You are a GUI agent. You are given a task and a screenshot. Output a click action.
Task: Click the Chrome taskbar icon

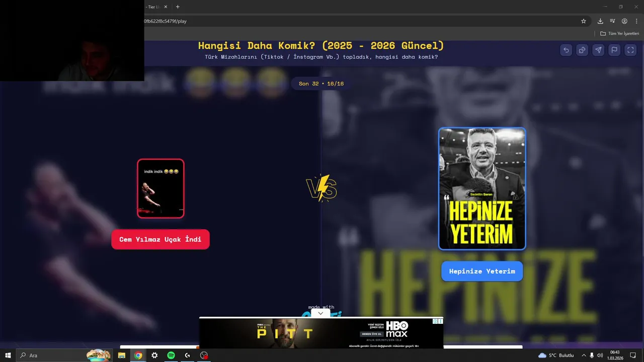(138, 355)
